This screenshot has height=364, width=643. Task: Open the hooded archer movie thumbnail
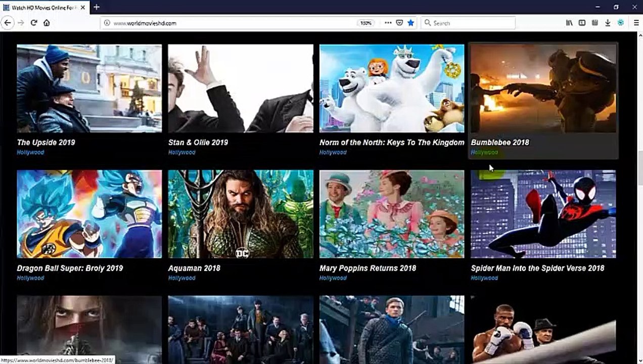pos(392,330)
